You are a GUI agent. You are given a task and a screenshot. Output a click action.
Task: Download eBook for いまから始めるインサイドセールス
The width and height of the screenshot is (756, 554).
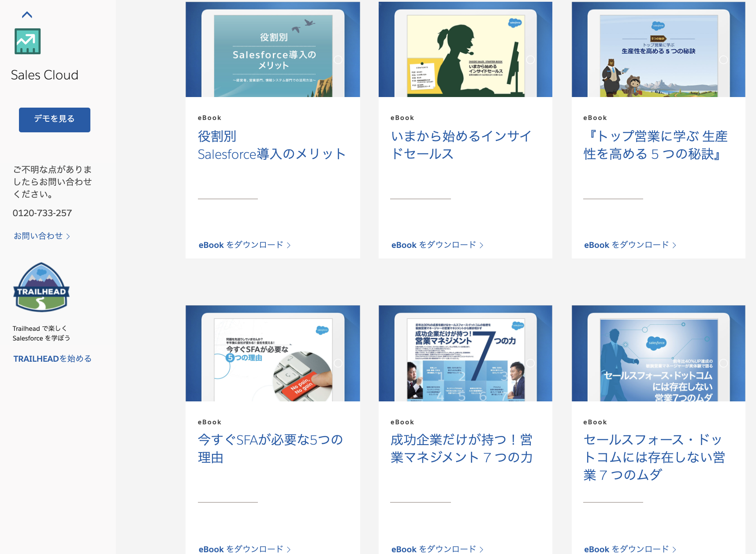coord(437,245)
